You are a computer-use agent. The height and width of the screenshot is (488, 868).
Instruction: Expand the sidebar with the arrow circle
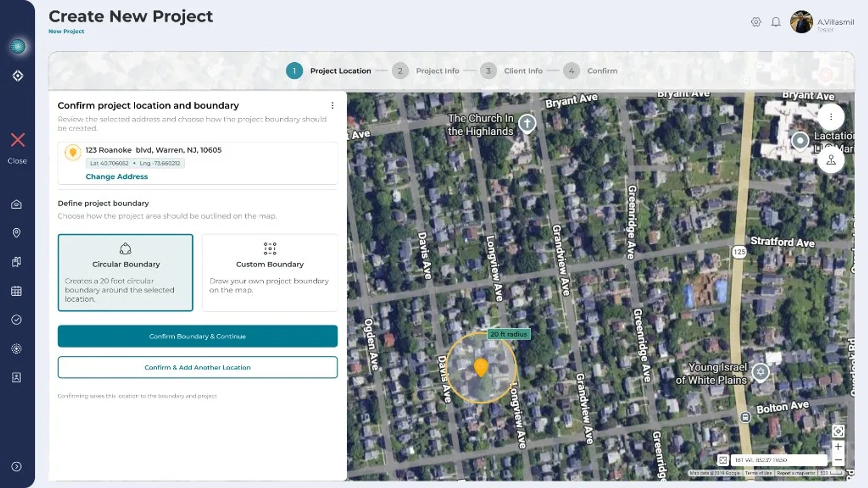pyautogui.click(x=17, y=467)
